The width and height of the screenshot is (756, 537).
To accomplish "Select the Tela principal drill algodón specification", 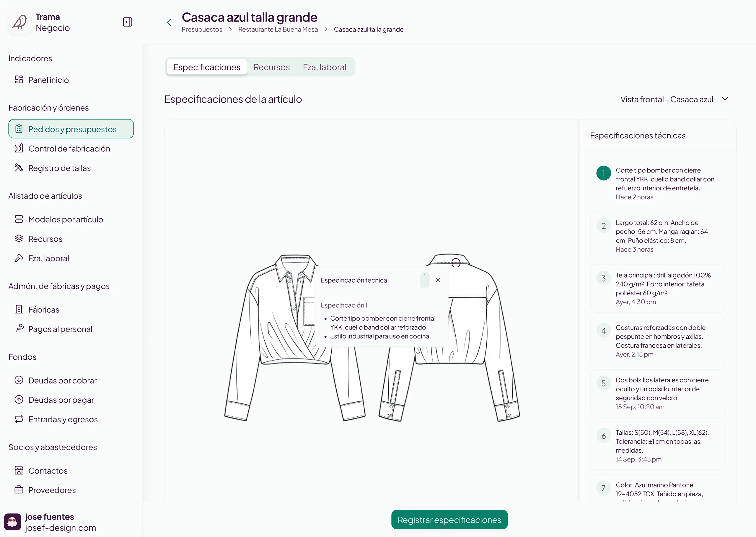I will tap(658, 288).
